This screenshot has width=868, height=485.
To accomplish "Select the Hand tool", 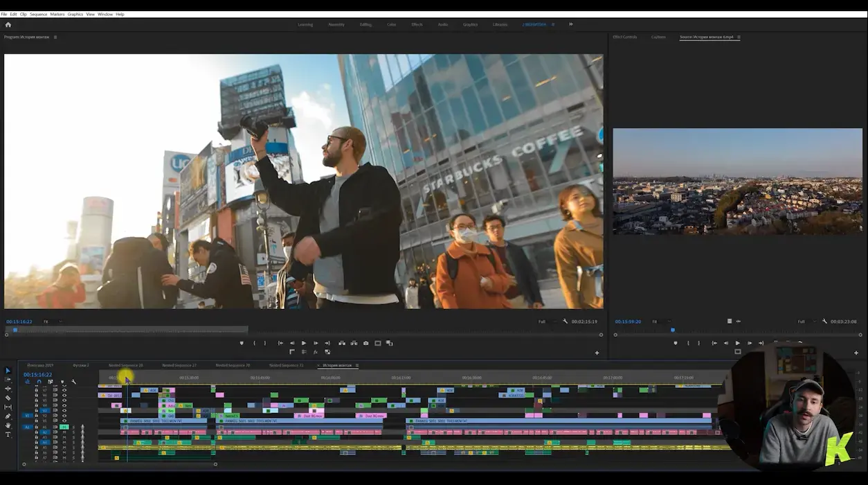I will tap(8, 425).
